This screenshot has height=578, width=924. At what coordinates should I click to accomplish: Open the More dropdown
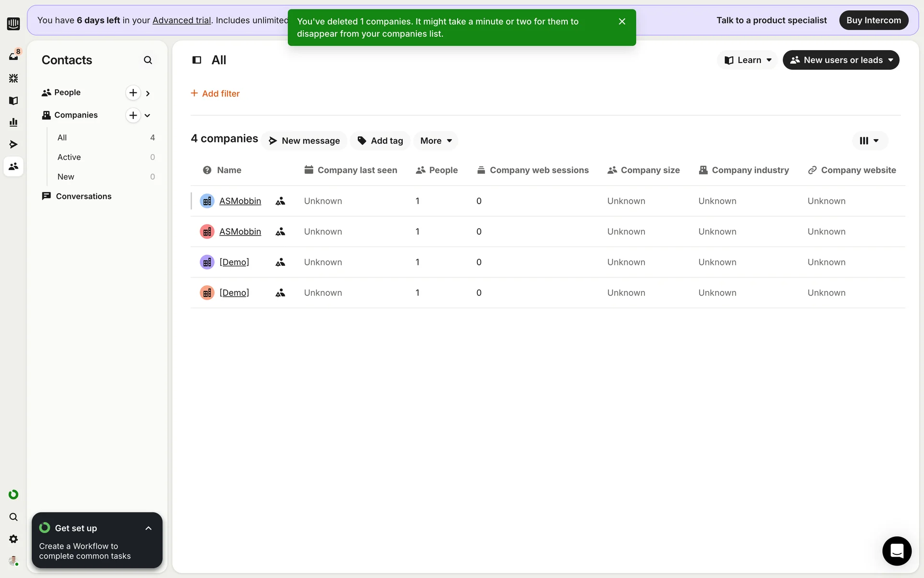(x=436, y=141)
